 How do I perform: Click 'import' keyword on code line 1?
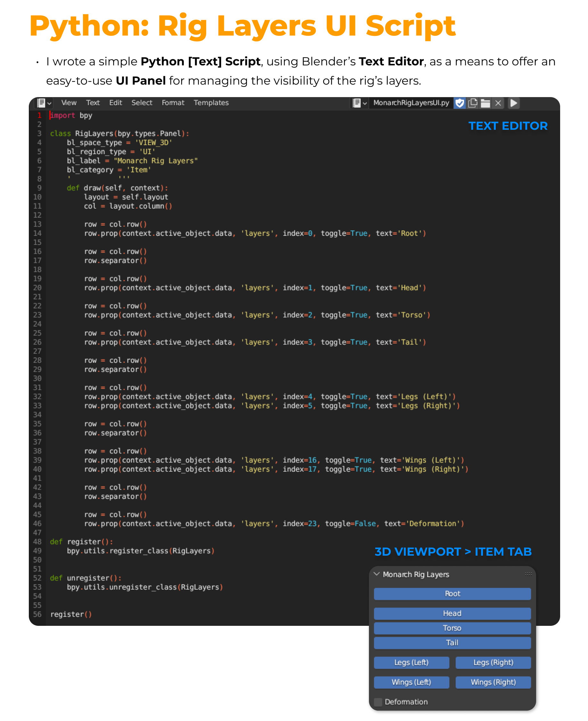click(62, 115)
